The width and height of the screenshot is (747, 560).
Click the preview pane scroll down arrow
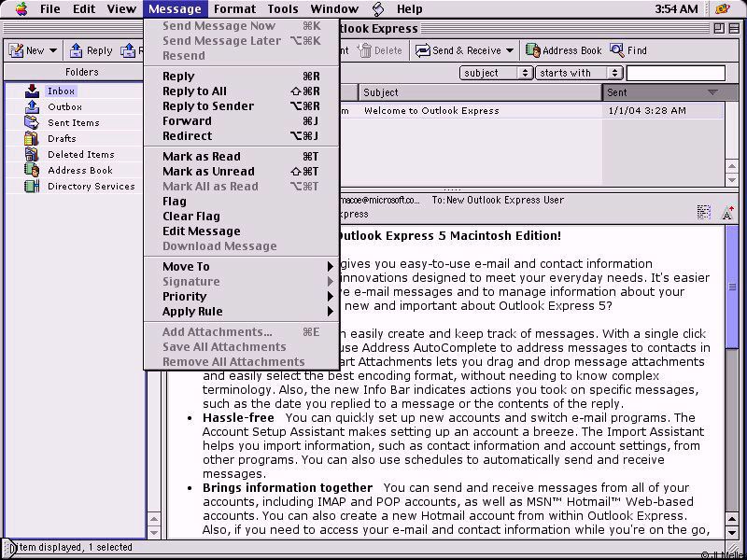click(x=732, y=532)
